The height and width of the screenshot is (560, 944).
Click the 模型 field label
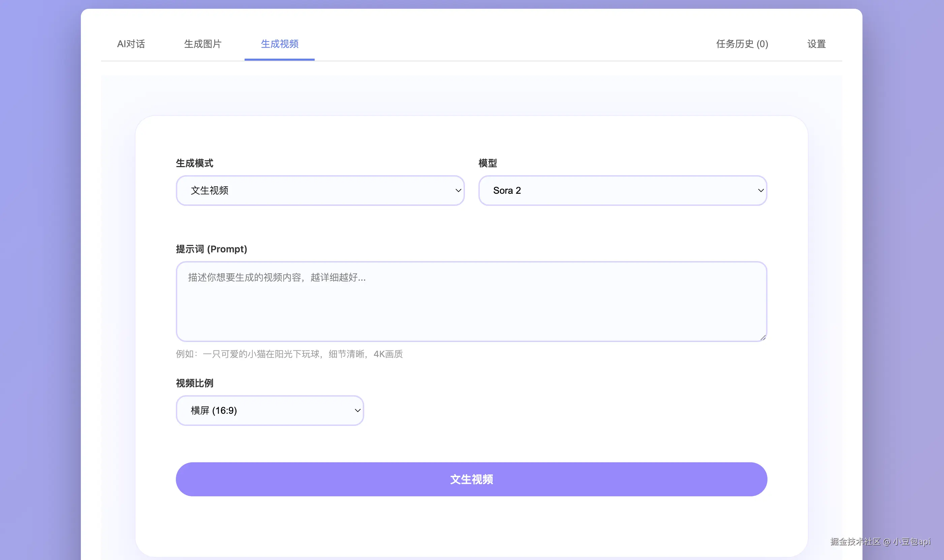487,163
